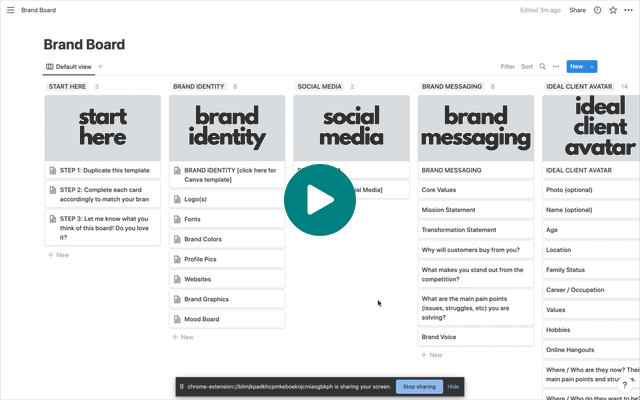Click Hide in the screen-share bar

(453, 387)
